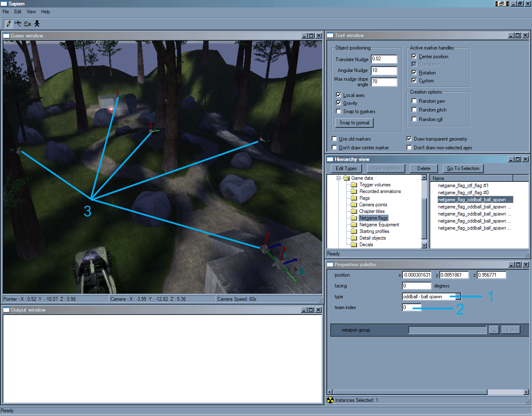The width and height of the screenshot is (532, 416).
Task: Select netgame_flag_ctf_flag #0 in list
Action: [x=463, y=193]
